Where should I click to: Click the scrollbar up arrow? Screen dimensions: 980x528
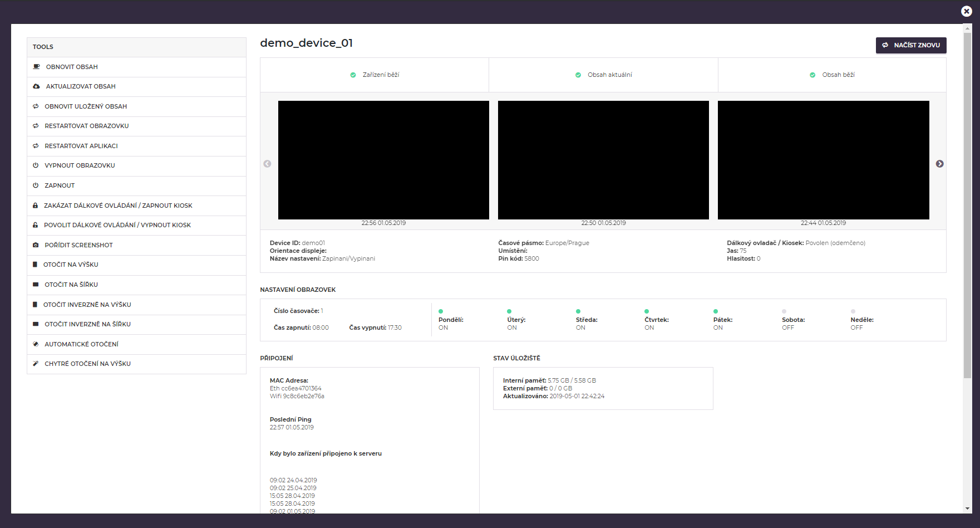(x=968, y=28)
